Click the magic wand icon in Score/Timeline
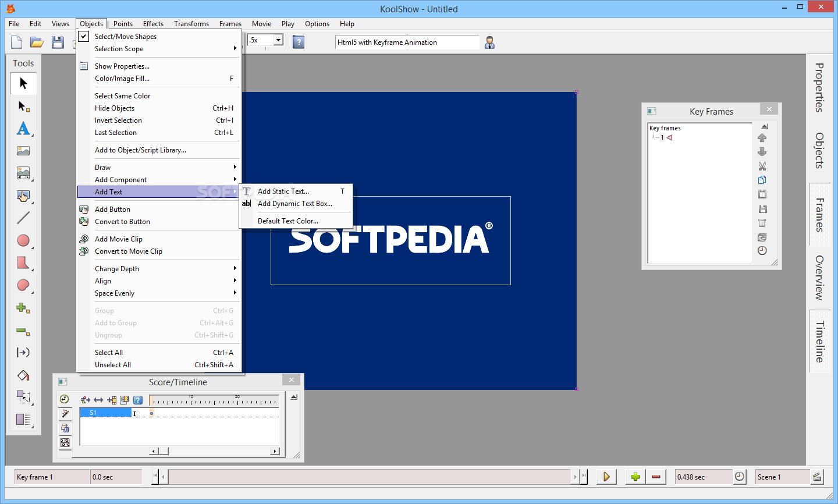 65,413
